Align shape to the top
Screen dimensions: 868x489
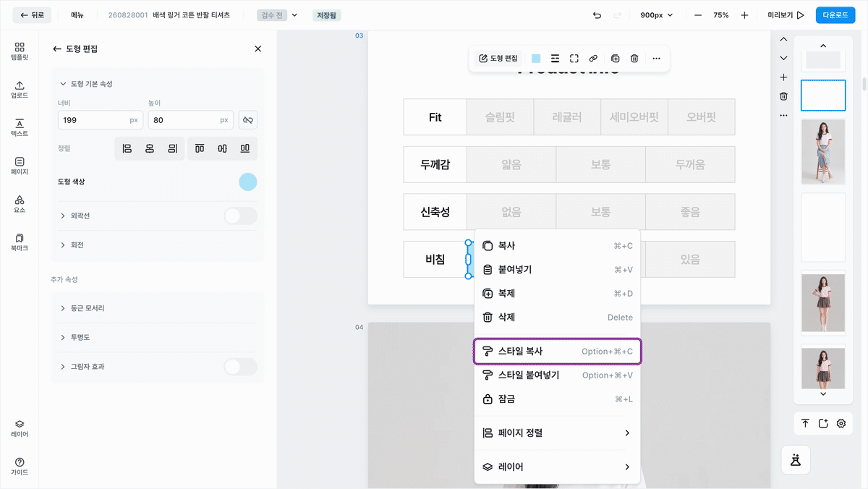[x=200, y=148]
